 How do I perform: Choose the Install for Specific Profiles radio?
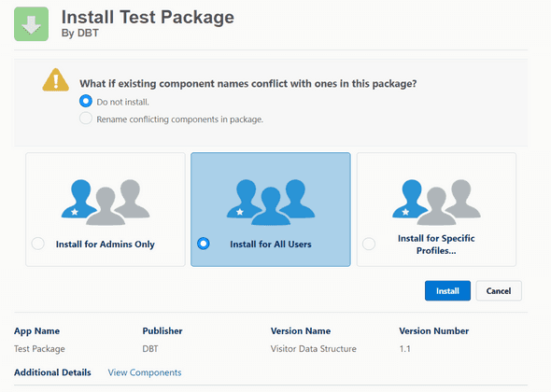(x=369, y=244)
